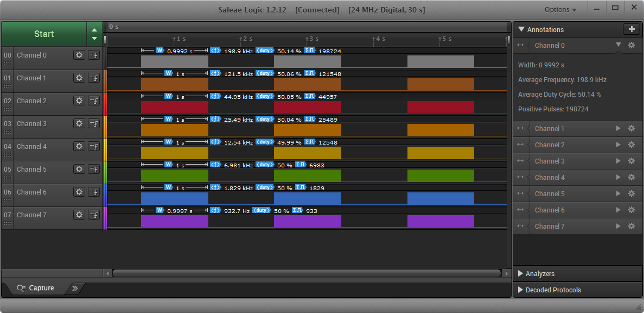This screenshot has height=313, width=644.
Task: Open gear settings for Channel 2 annotation
Action: coord(632,145)
